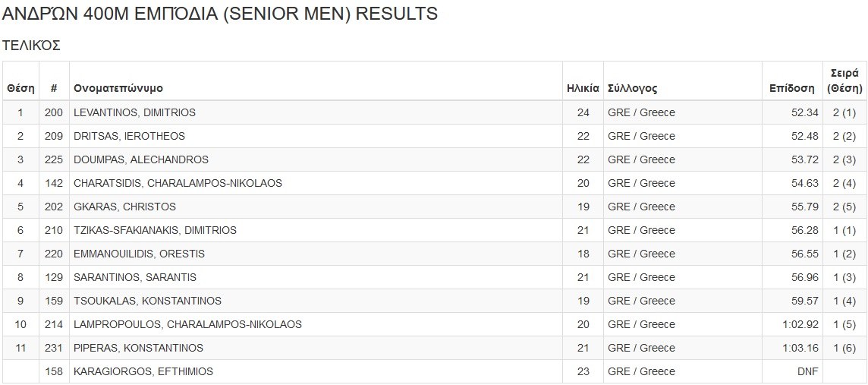This screenshot has height=385, width=868.
Task: Click the Ηλικία column header
Action: pos(583,88)
